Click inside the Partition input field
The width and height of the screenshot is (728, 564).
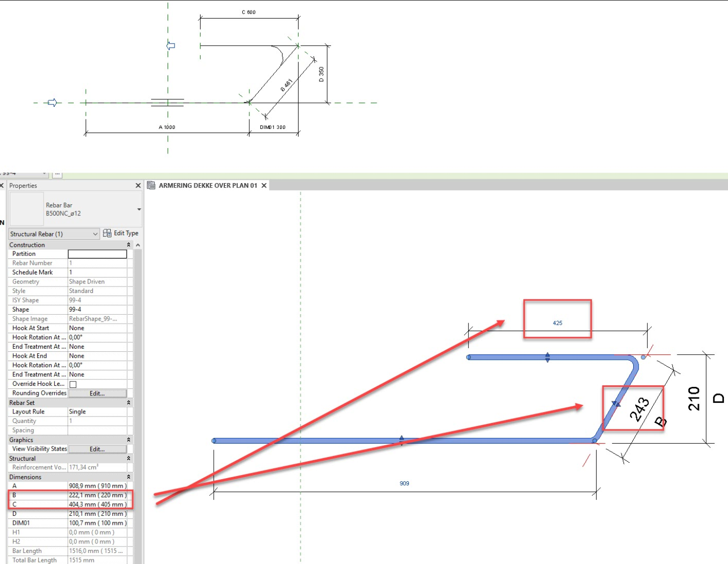coord(97,254)
